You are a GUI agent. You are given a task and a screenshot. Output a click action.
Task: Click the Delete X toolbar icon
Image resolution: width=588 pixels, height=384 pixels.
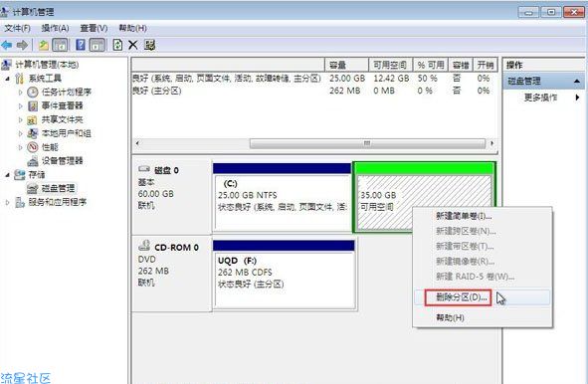click(x=132, y=46)
